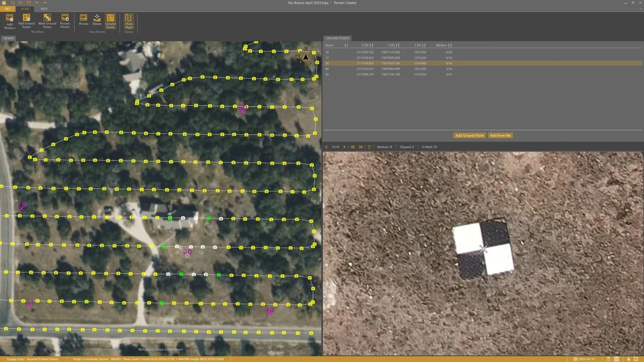Undo the last action
644x362 pixels.
coord(37,3)
